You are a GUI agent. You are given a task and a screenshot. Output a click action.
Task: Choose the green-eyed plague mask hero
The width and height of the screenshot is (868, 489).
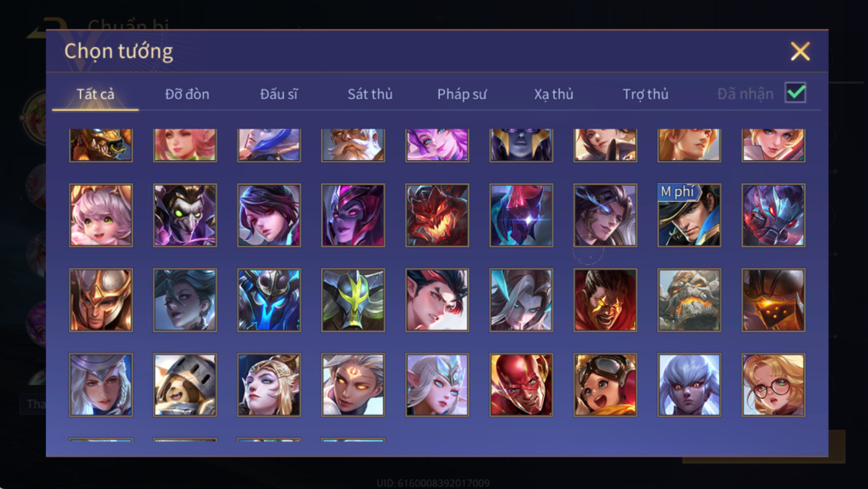[185, 216]
